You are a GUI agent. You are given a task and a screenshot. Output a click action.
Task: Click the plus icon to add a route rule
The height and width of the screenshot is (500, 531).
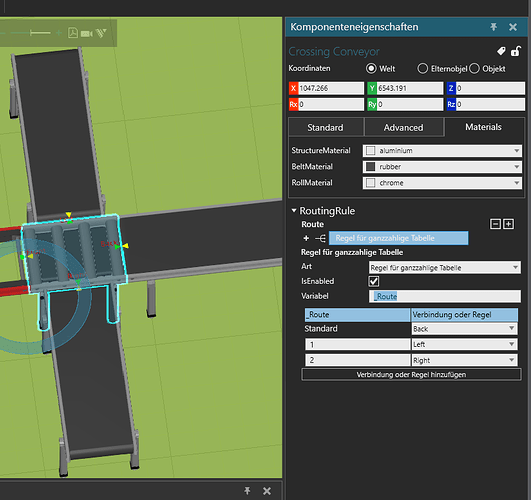(x=306, y=238)
